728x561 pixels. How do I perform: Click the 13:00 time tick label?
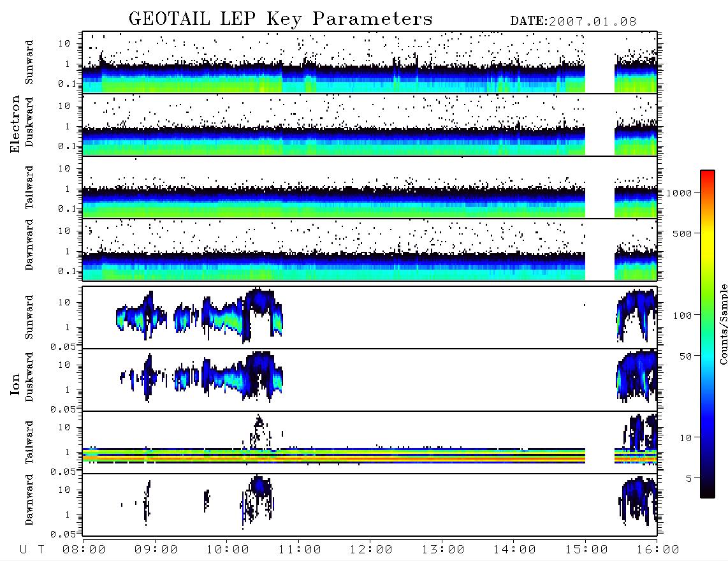click(442, 550)
